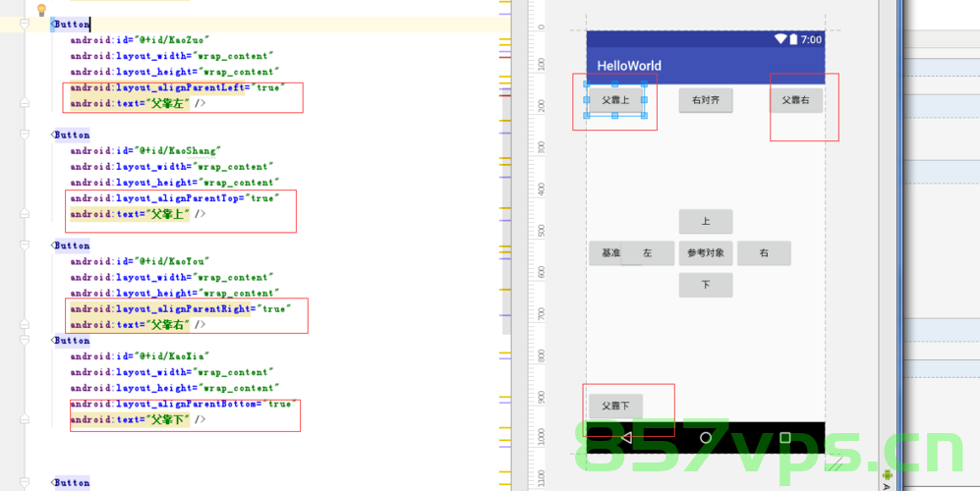Image resolution: width=980 pixels, height=491 pixels.
Task: Collapse the Button block with id KaoZuo
Action: [25, 24]
